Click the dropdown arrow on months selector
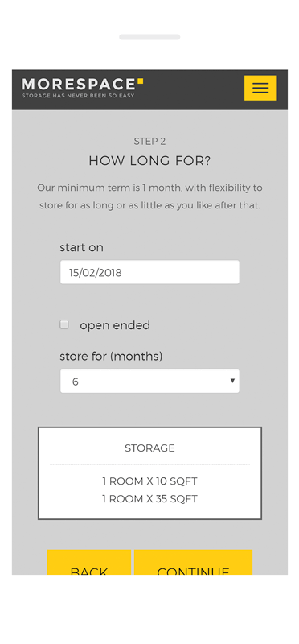 [232, 381]
